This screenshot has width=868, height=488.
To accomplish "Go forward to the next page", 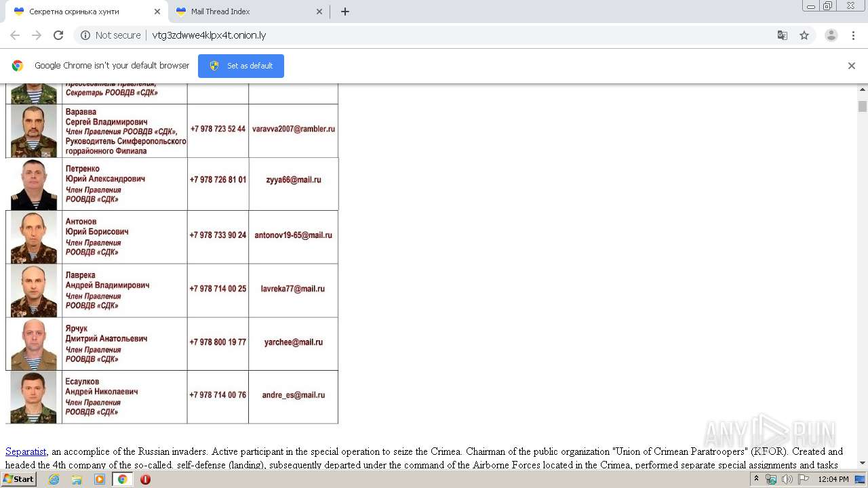I will click(x=37, y=35).
